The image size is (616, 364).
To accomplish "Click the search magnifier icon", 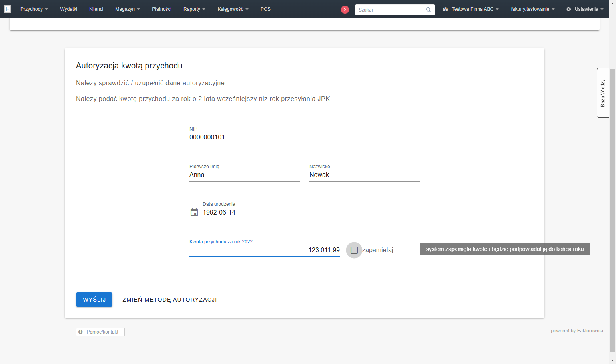I will pyautogui.click(x=429, y=10).
